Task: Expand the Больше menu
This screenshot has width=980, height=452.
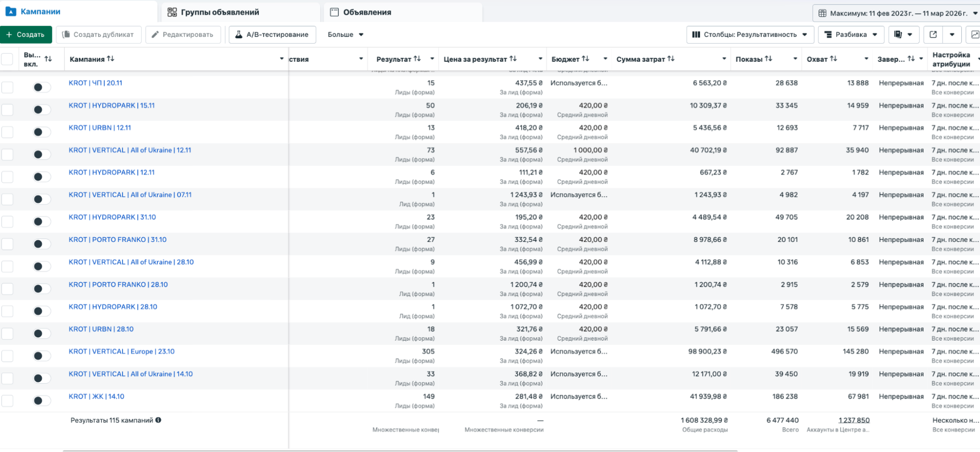Action: 346,34
